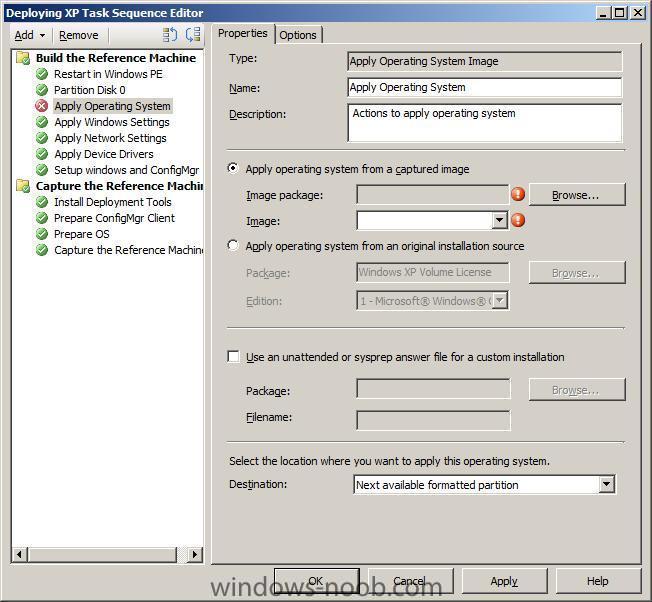Select the Build the Reference Machine group
The height and width of the screenshot is (602, 652).
pos(116,58)
